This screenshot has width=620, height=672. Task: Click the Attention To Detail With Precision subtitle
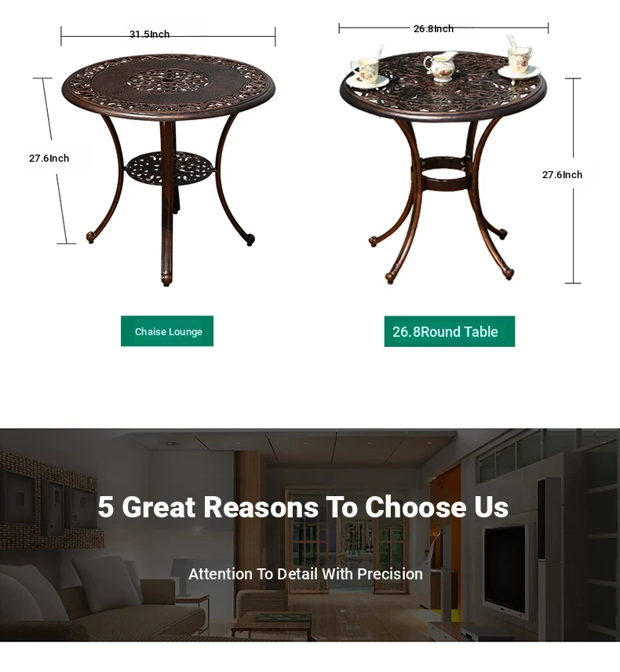click(x=305, y=574)
